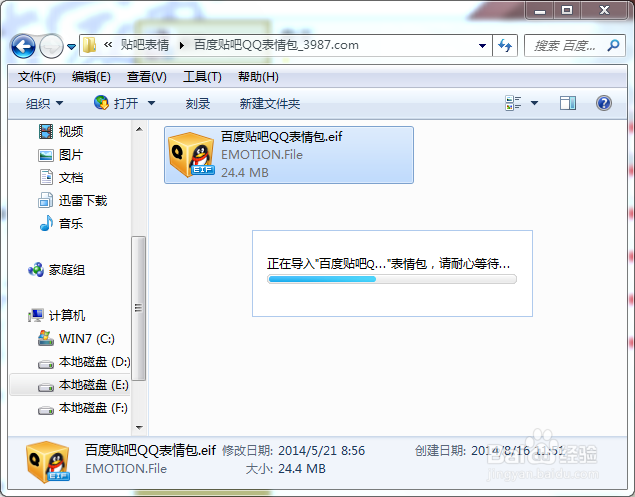Open the 查看(V) menu
The image size is (635, 497).
pyautogui.click(x=147, y=77)
